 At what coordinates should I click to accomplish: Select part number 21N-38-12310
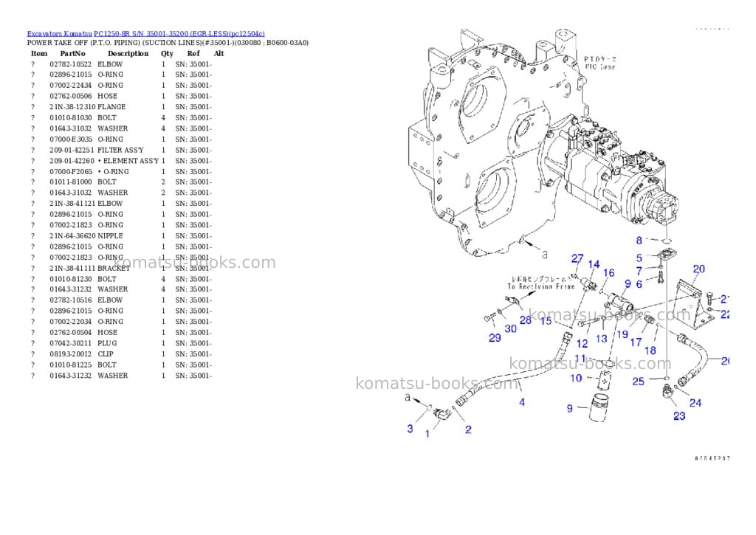click(x=72, y=107)
